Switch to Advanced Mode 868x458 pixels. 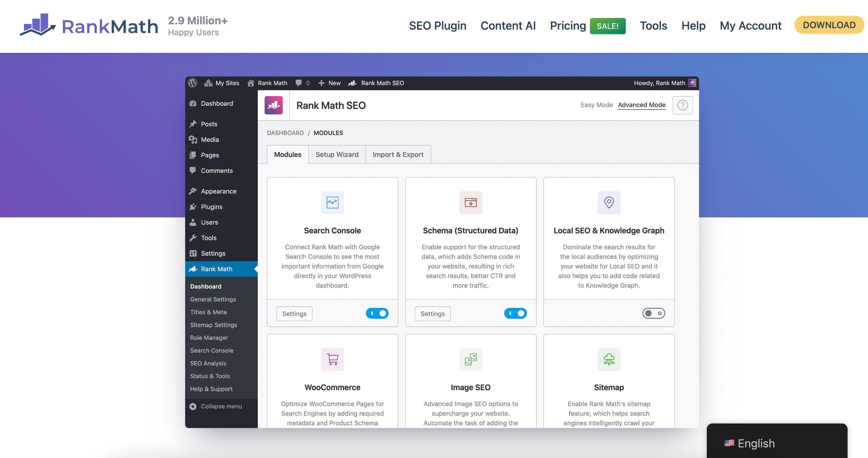[642, 105]
